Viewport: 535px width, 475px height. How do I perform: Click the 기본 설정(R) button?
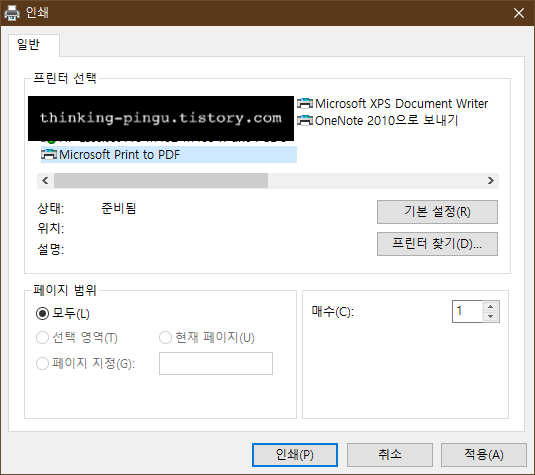pyautogui.click(x=437, y=212)
